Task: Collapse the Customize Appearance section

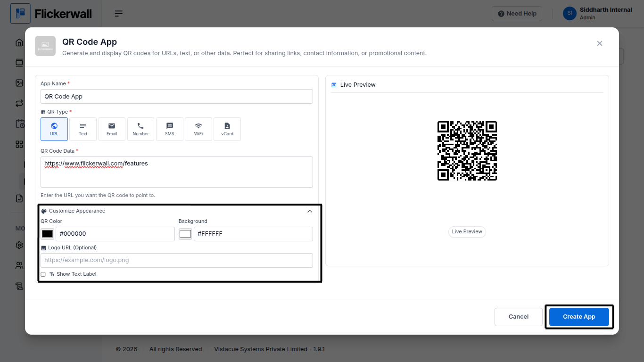Action: (310, 211)
